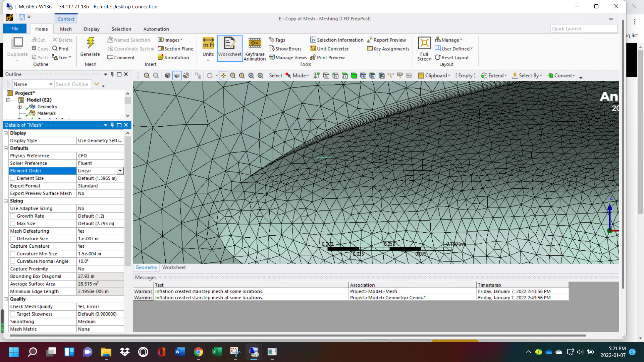Collapse the Defaults section

6,148
